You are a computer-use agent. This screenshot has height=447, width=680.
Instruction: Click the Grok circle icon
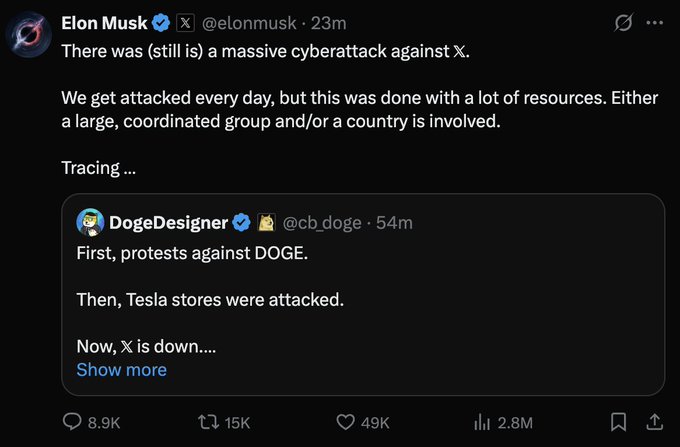[x=625, y=22]
